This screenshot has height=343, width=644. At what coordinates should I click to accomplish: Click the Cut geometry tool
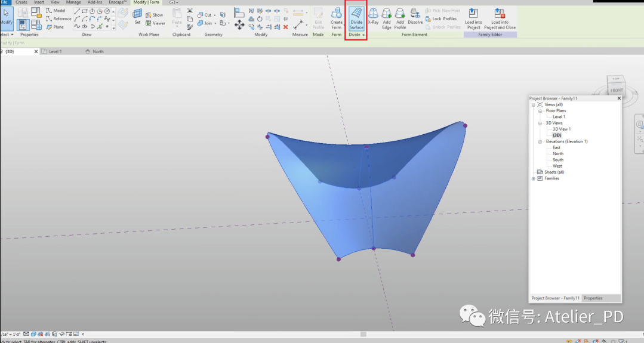point(204,15)
